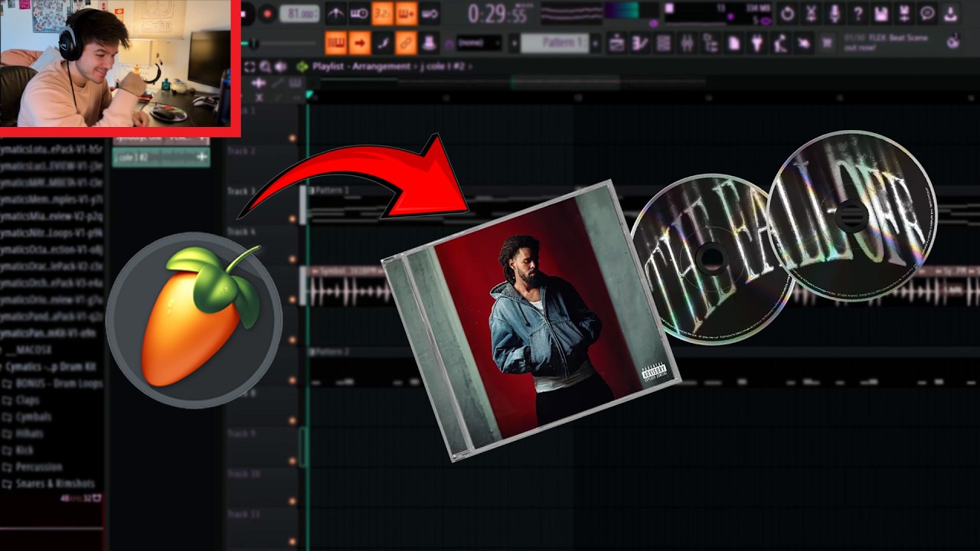This screenshot has width=980, height=551.
Task: Open the microphone one-click recording icon
Action: tap(835, 13)
